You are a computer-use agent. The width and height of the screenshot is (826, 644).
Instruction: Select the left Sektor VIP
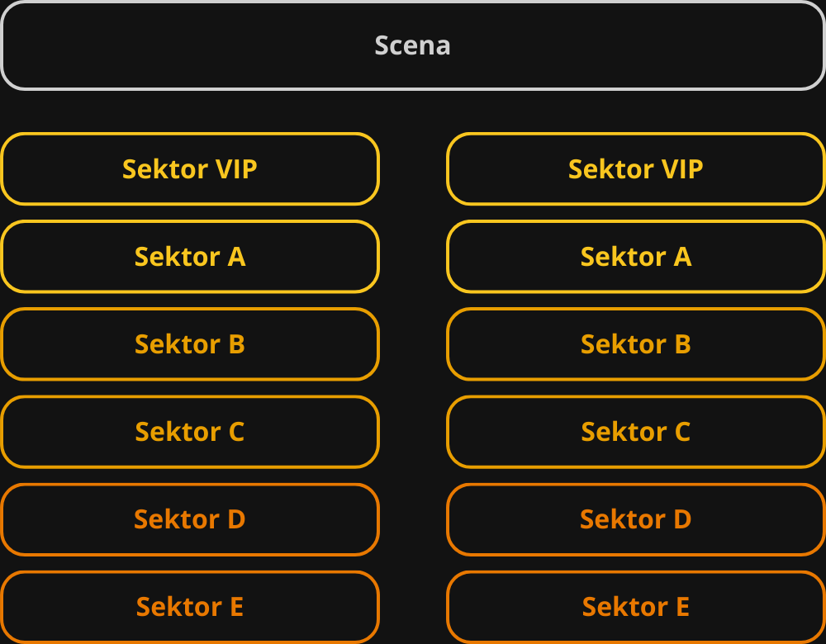190,169
